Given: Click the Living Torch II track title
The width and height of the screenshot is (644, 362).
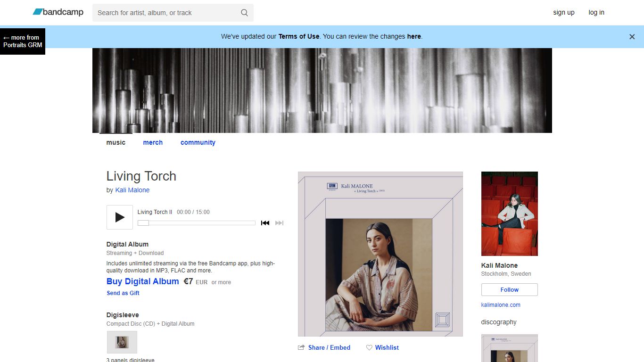Looking at the screenshot, I should [x=155, y=212].
